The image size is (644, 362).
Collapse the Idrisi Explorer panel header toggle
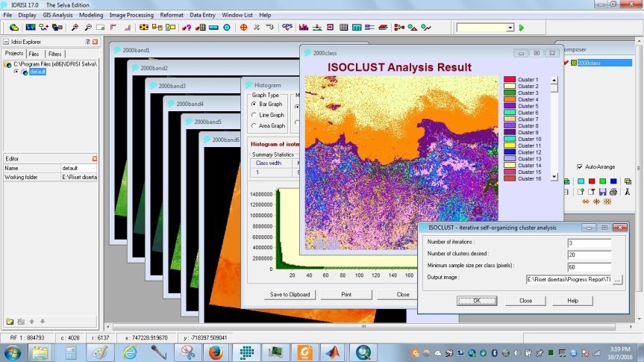tap(6, 42)
